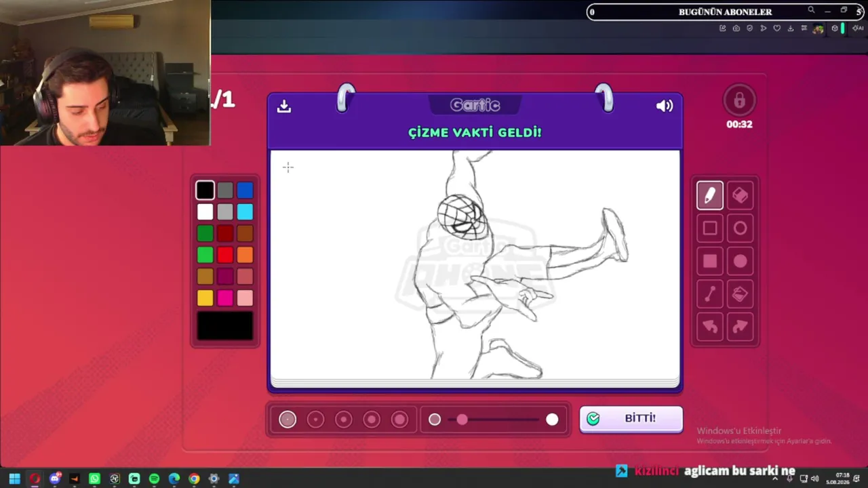
Task: Pick the dark blue color swatch
Action: pyautogui.click(x=245, y=190)
